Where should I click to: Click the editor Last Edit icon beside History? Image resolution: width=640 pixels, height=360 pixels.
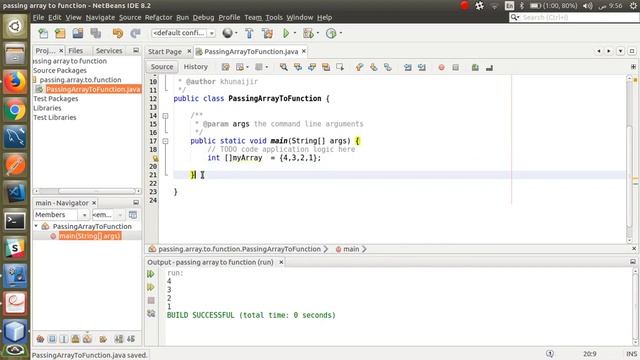point(225,67)
